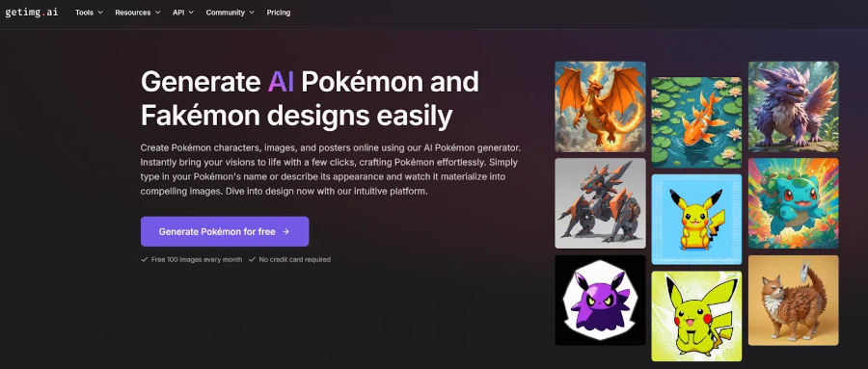
Task: Open the orange koi fish pond image
Action: [696, 122]
